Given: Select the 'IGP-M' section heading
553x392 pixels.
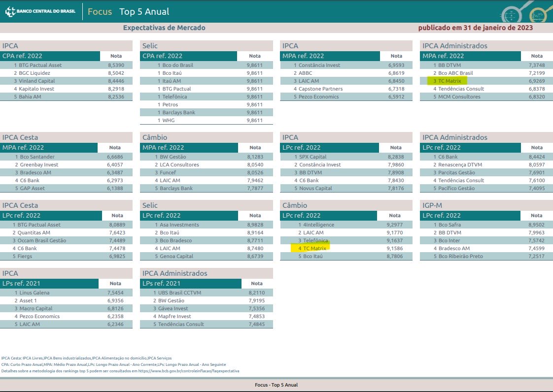Looking at the screenshot, I should click(x=432, y=205).
